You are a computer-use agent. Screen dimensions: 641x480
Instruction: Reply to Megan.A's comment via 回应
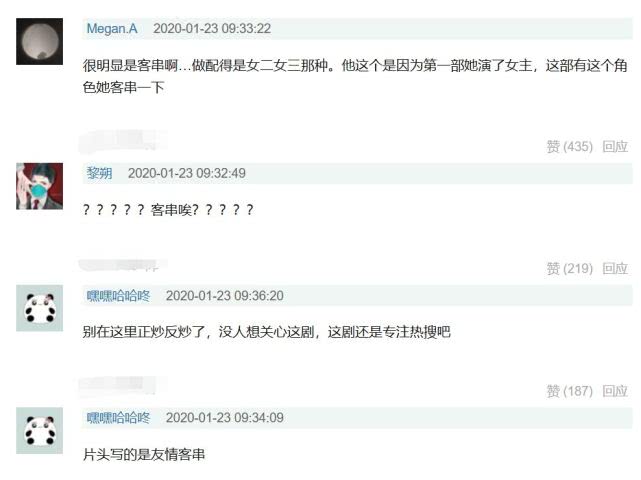coord(615,146)
